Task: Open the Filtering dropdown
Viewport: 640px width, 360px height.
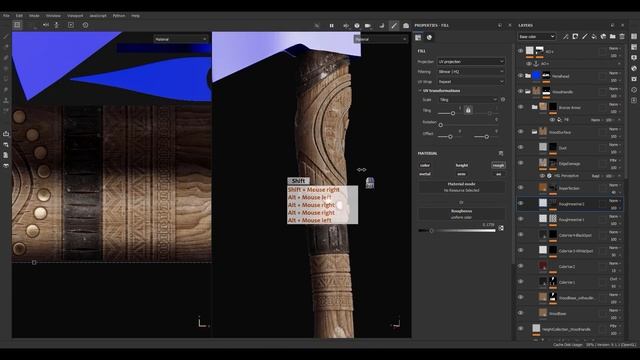Action: pos(471,71)
